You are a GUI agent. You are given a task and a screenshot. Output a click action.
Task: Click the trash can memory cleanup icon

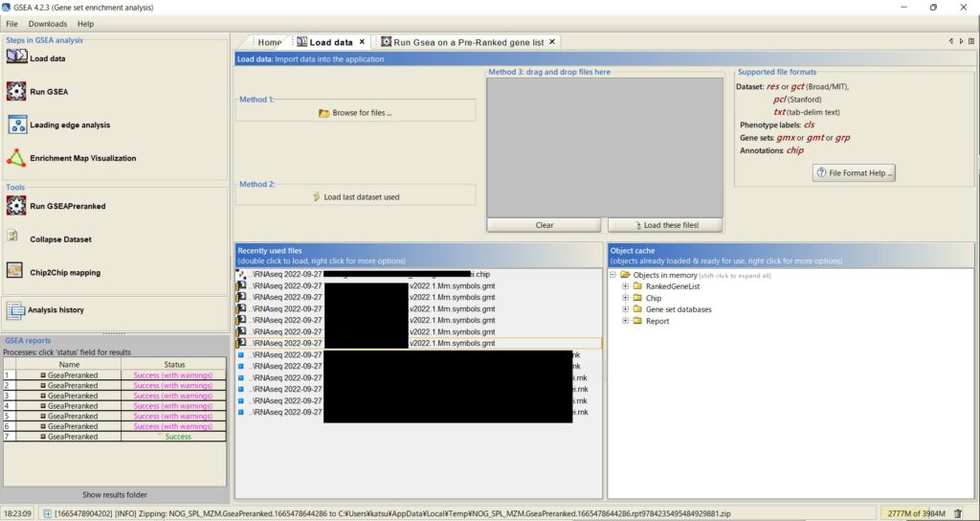point(958,513)
